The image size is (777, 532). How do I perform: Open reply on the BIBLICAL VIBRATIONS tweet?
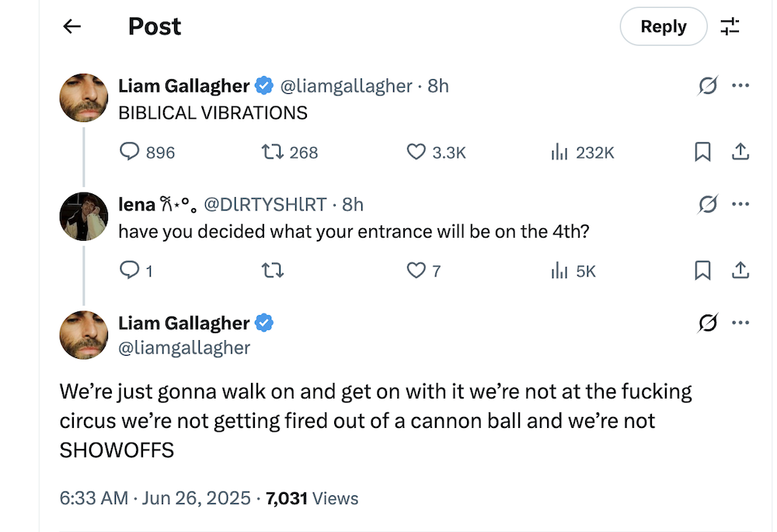[x=129, y=152]
